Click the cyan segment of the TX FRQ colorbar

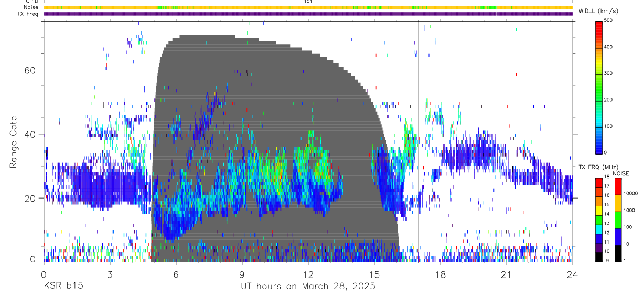pyautogui.click(x=598, y=228)
